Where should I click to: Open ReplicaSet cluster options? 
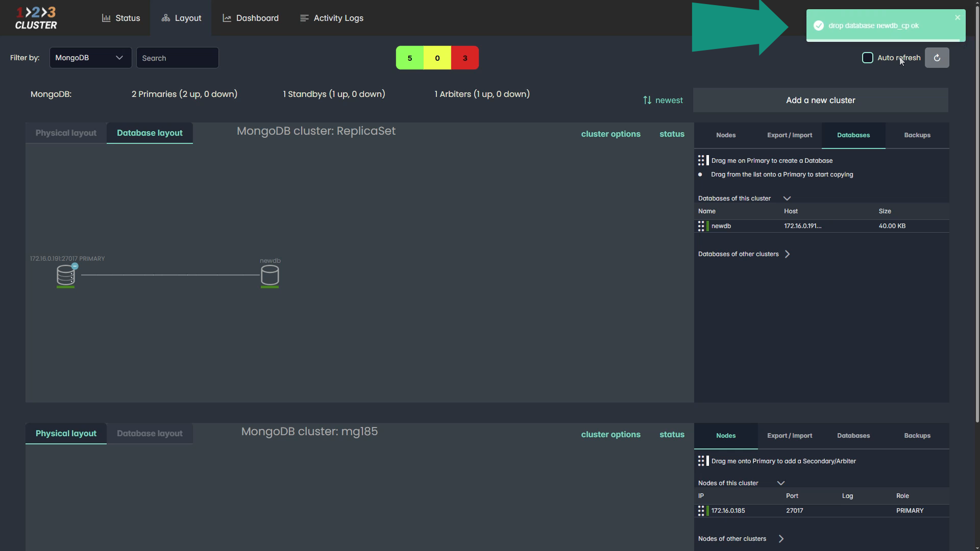pyautogui.click(x=610, y=134)
